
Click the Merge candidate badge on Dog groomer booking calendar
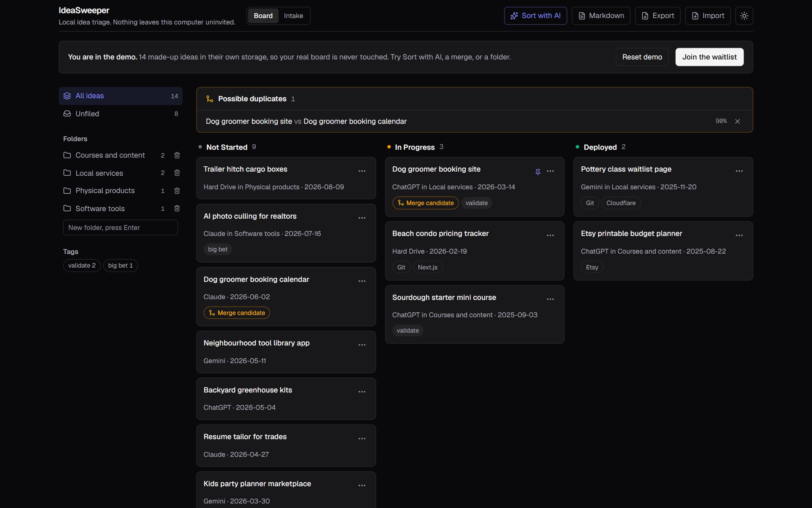(x=237, y=313)
